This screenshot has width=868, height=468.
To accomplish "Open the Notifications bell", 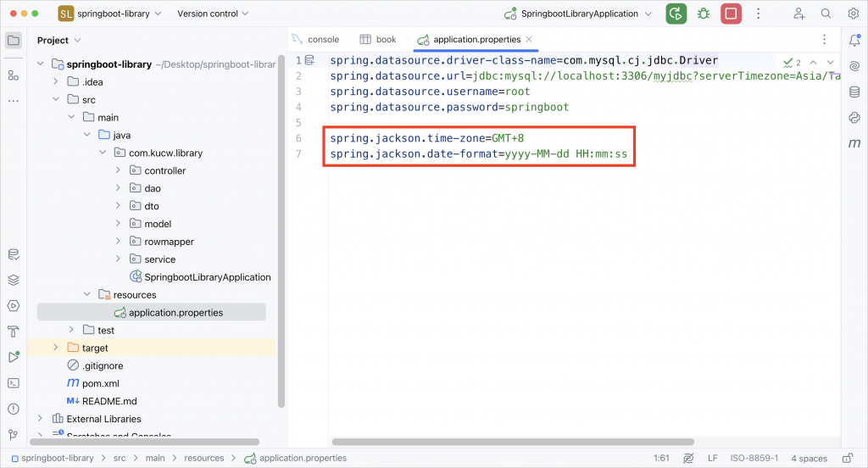I will click(x=854, y=40).
